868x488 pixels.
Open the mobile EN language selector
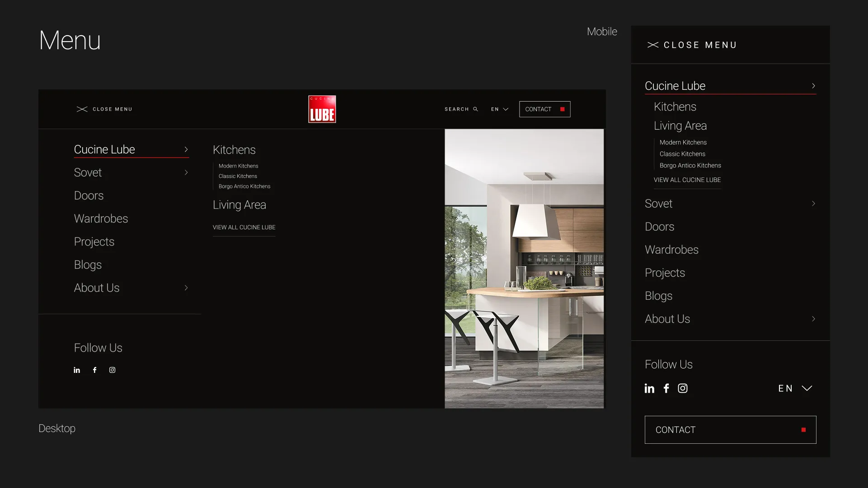795,388
